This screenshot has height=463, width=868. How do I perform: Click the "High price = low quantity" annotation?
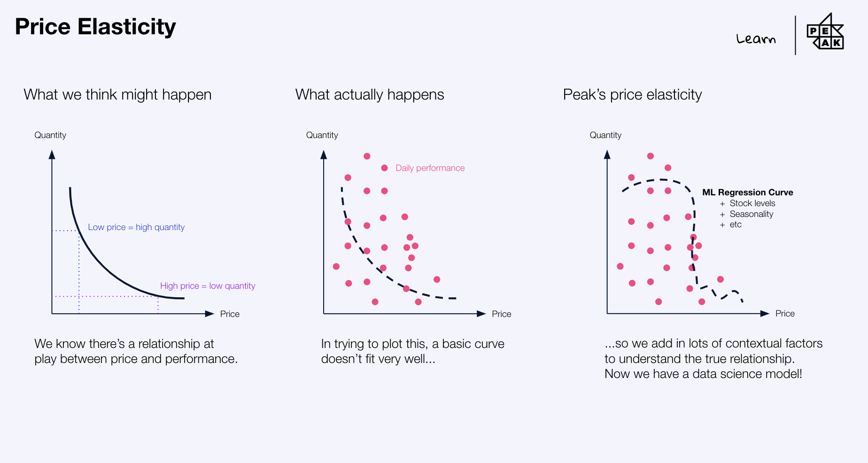(208, 286)
